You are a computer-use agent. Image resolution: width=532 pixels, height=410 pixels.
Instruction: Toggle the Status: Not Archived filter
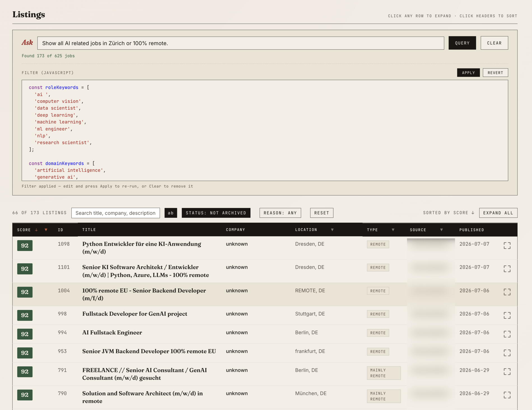[216, 213]
